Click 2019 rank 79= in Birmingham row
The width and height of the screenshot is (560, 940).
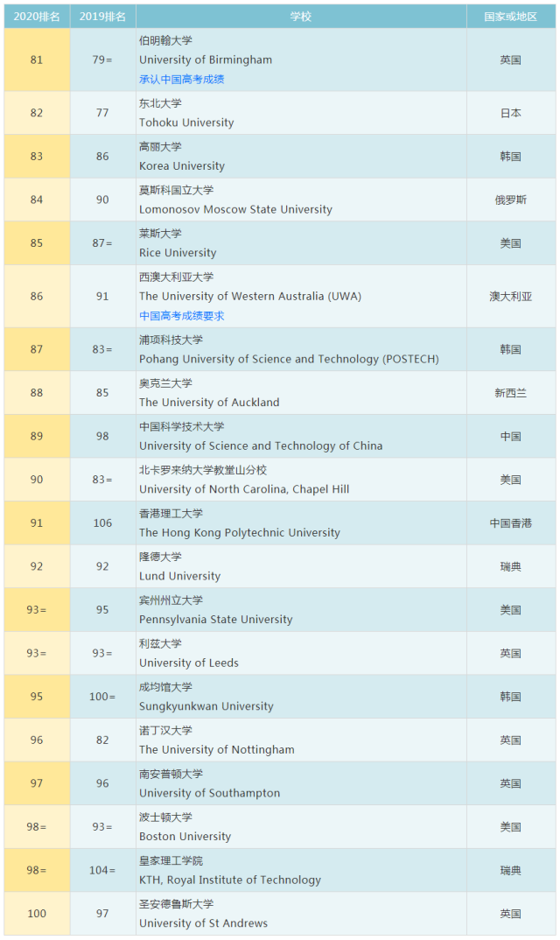click(102, 60)
